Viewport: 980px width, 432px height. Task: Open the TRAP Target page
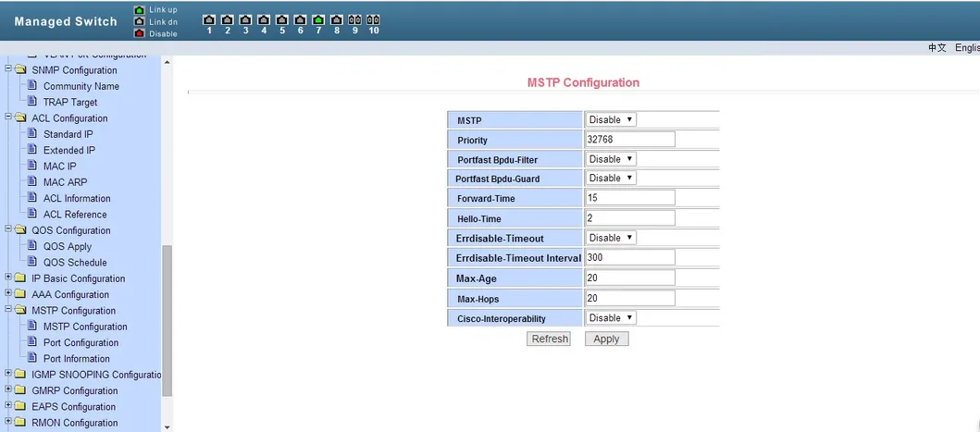(x=70, y=102)
